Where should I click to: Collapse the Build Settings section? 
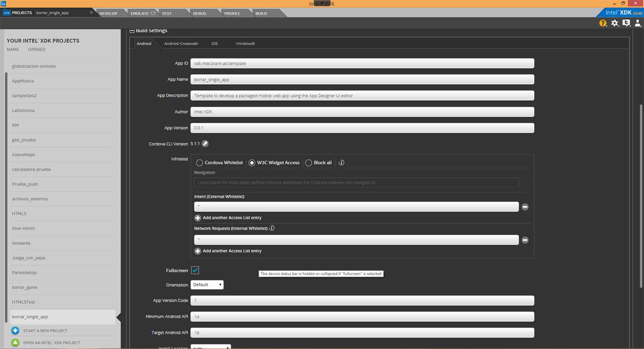[132, 31]
